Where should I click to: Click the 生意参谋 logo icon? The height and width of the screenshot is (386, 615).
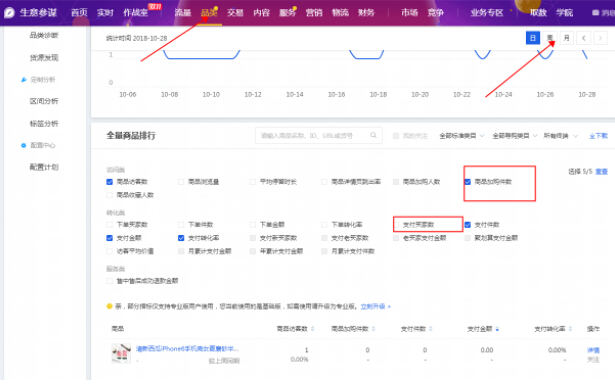point(9,13)
